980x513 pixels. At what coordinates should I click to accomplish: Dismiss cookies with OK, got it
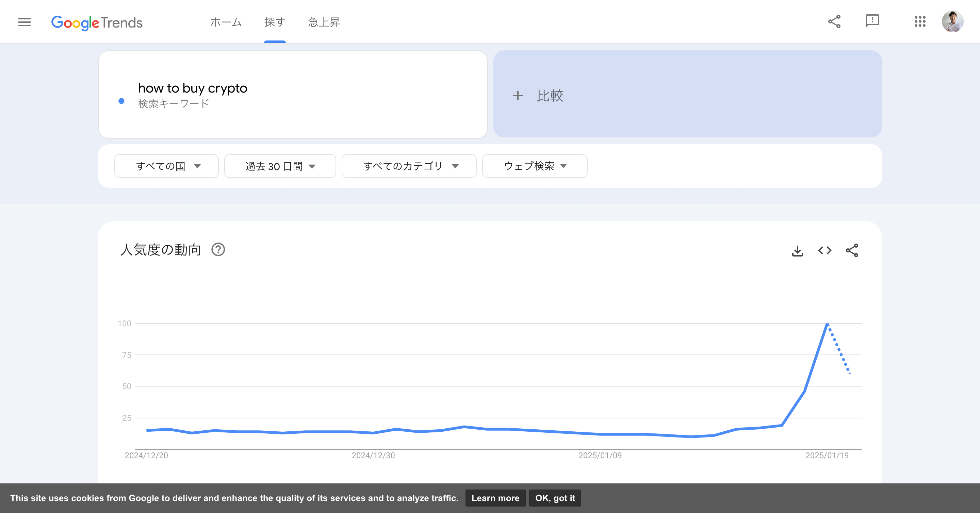tap(555, 498)
